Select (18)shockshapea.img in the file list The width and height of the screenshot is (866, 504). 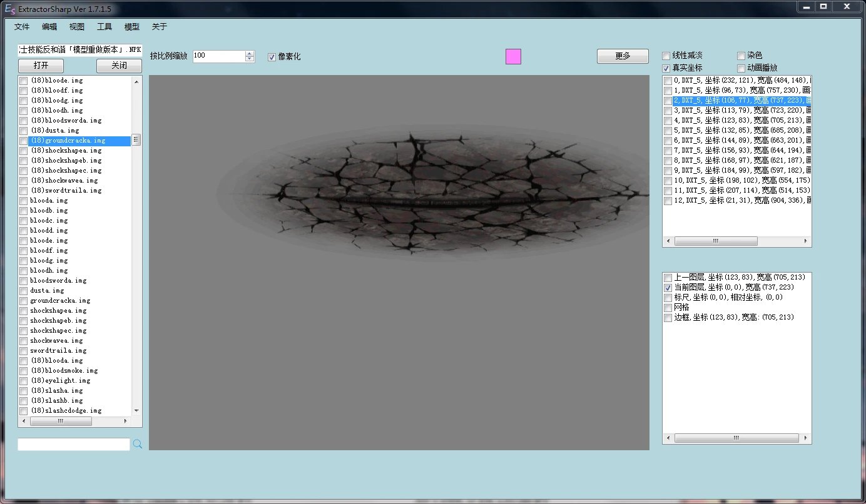[66, 151]
